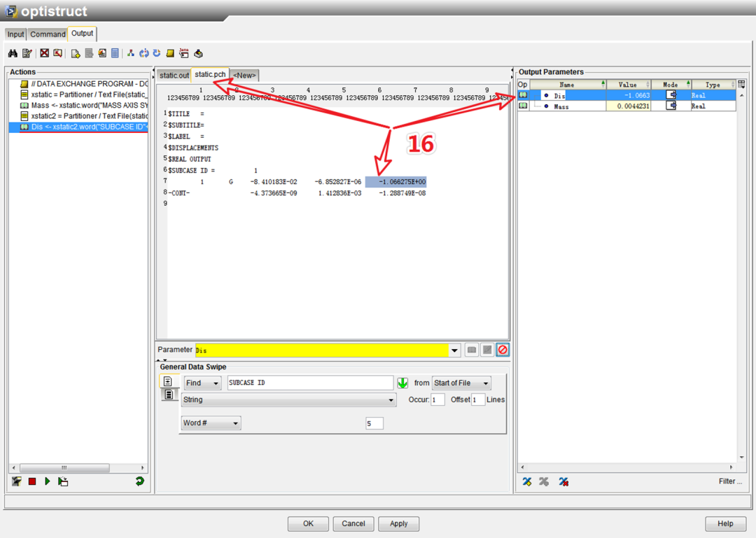Click the Op icon of the Mass row
Viewport: 756px width, 538px height.
(x=523, y=106)
